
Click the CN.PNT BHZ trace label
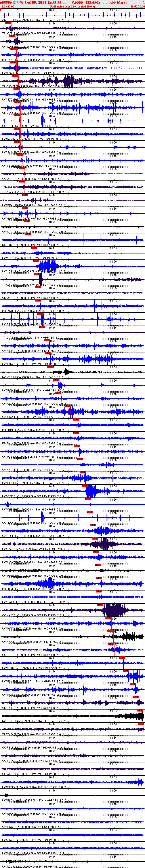(x=33, y=707)
